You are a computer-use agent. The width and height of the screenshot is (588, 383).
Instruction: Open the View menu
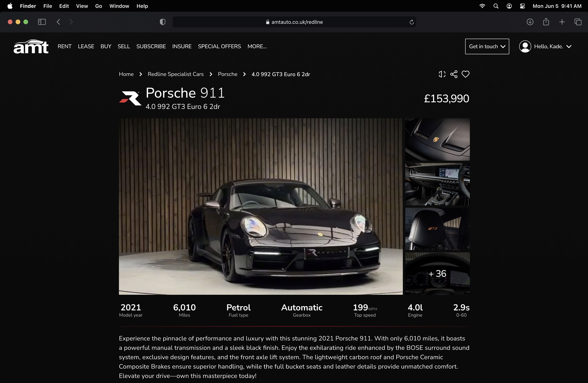82,6
